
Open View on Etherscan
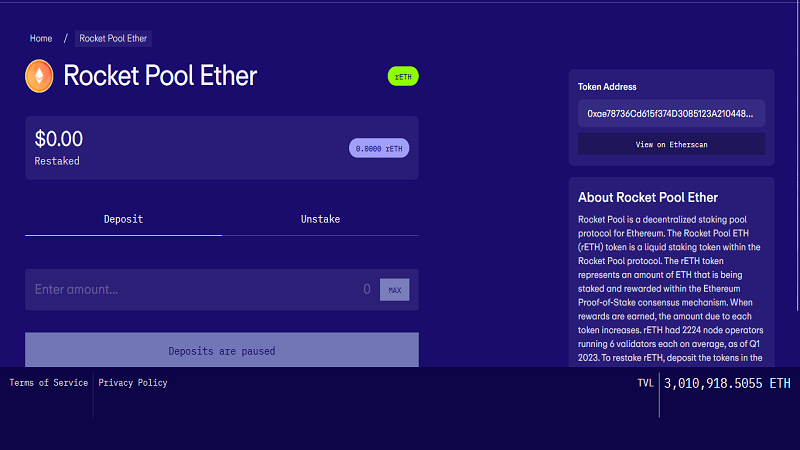(671, 144)
